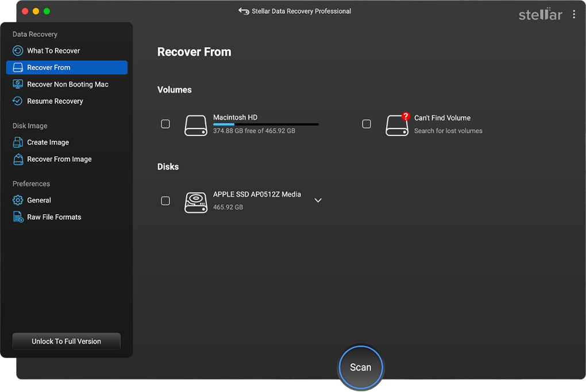
Task: Click the What To Recover sidebar icon
Action: [18, 51]
